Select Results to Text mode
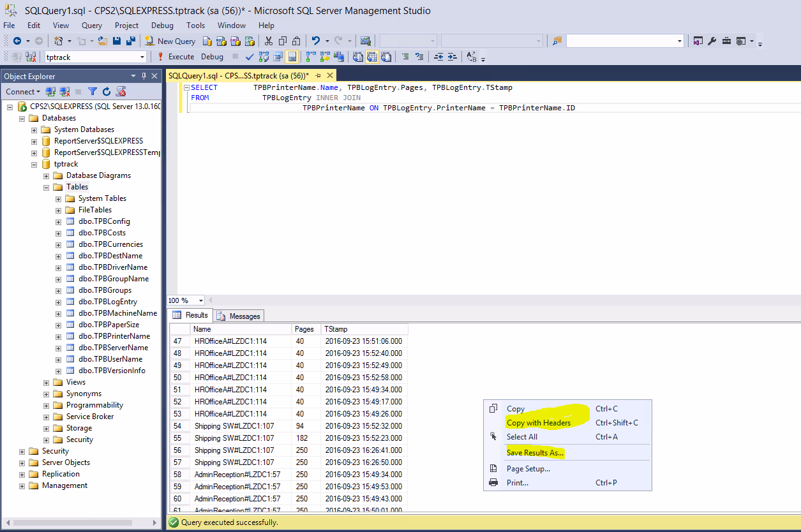 coord(358,57)
